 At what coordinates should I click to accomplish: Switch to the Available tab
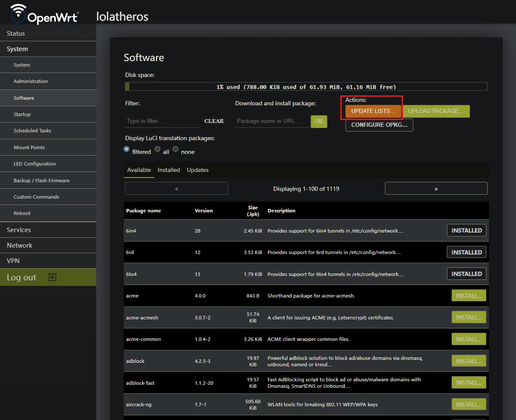(139, 170)
